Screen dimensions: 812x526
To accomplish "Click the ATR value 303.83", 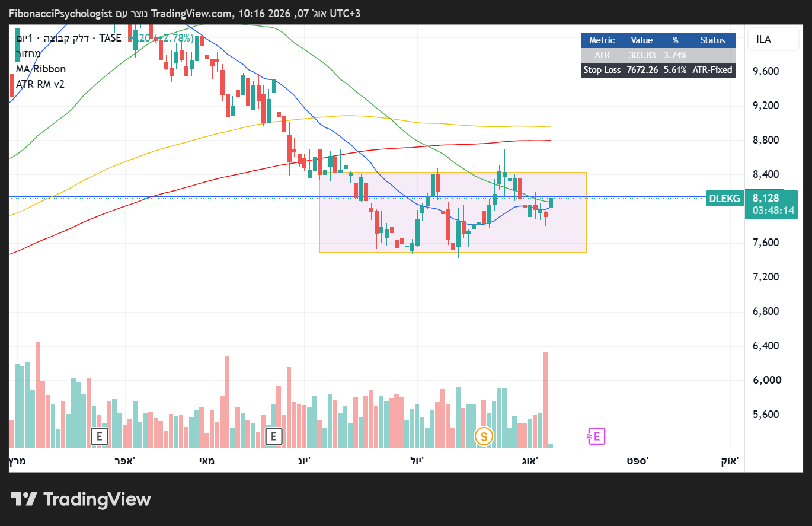I will 642,55.
